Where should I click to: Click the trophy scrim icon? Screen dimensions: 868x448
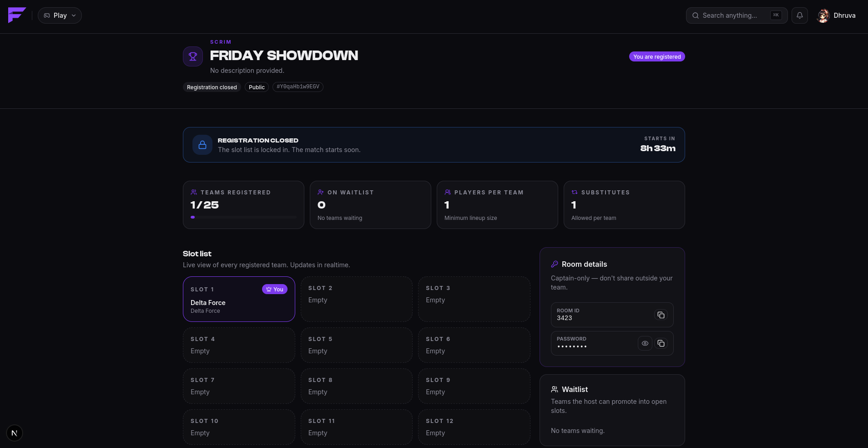(193, 56)
